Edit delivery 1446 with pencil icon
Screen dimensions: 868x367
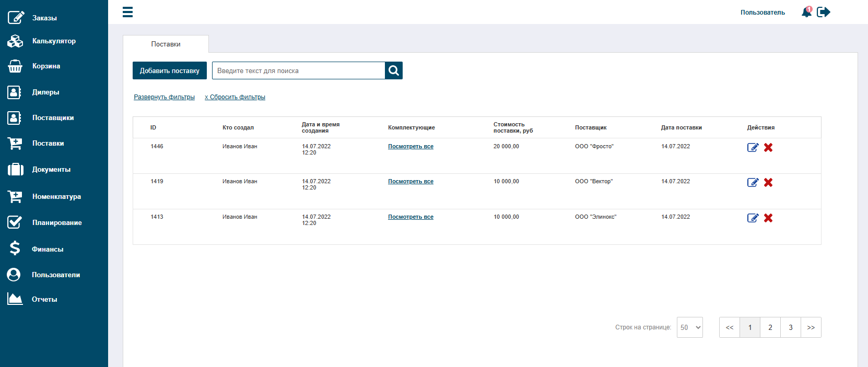[x=753, y=147]
